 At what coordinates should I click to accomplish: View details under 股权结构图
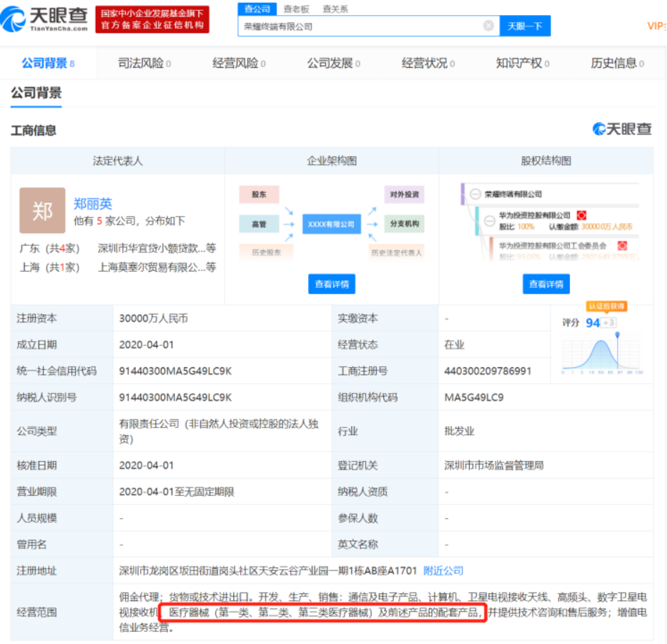(x=545, y=284)
